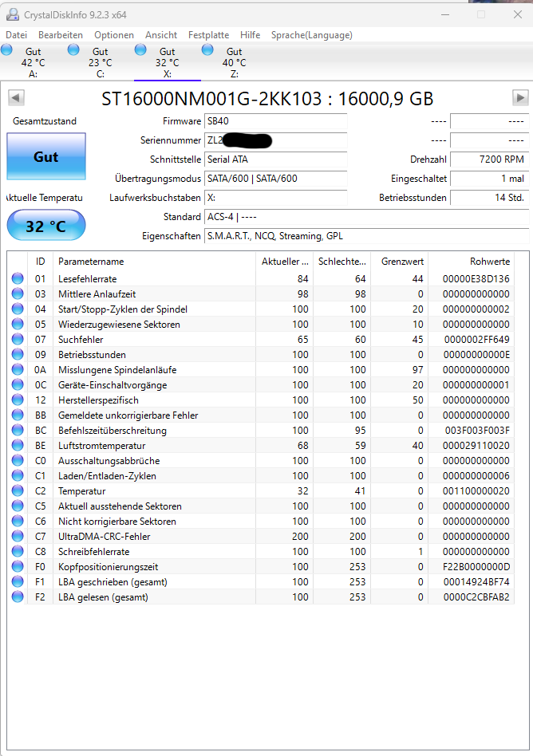533x756 pixels.
Task: Click the CrystalDiskInfo app icon in title bar
Action: point(13,15)
